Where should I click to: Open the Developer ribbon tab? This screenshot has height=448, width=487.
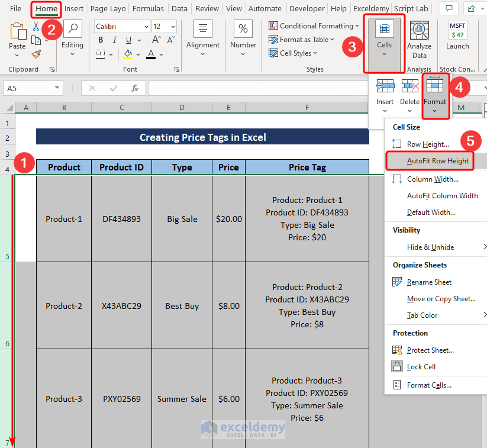coord(307,8)
